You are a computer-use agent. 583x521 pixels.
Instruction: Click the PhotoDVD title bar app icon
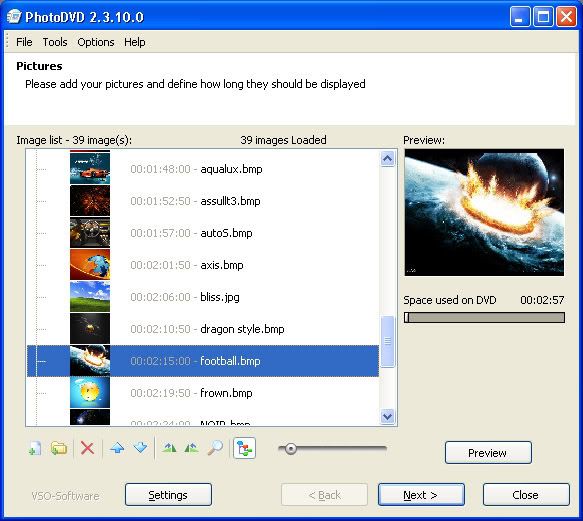14,17
